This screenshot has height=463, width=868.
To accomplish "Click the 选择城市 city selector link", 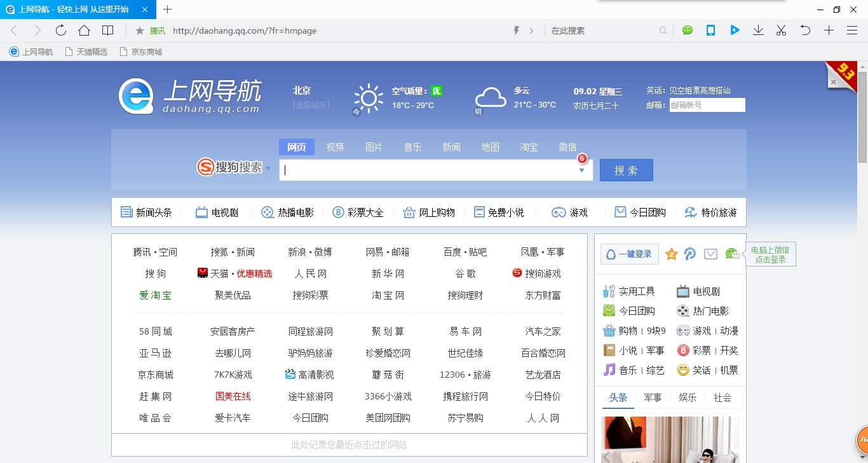I will (x=311, y=105).
